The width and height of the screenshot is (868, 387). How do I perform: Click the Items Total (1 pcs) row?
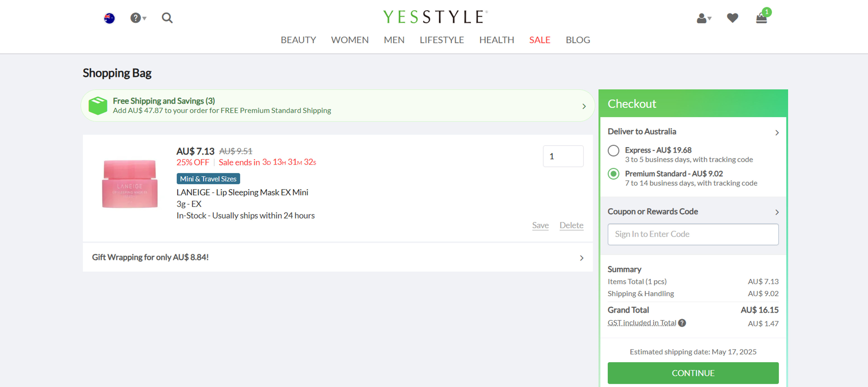coord(693,281)
